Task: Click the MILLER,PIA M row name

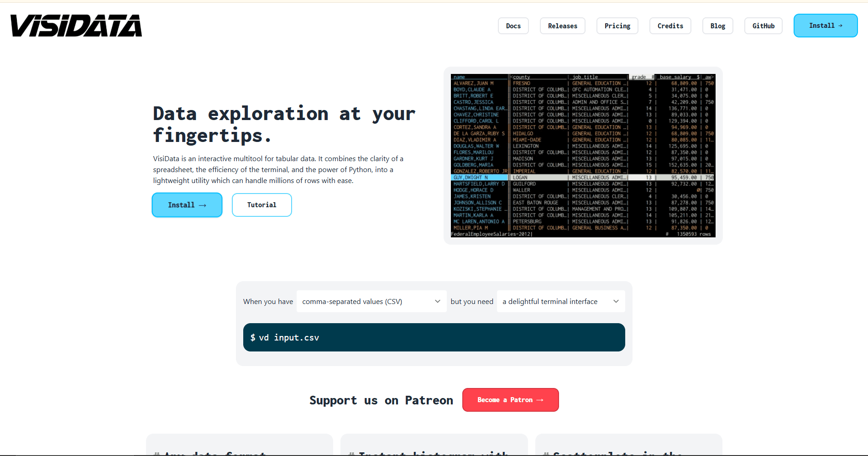Action: pos(471,228)
